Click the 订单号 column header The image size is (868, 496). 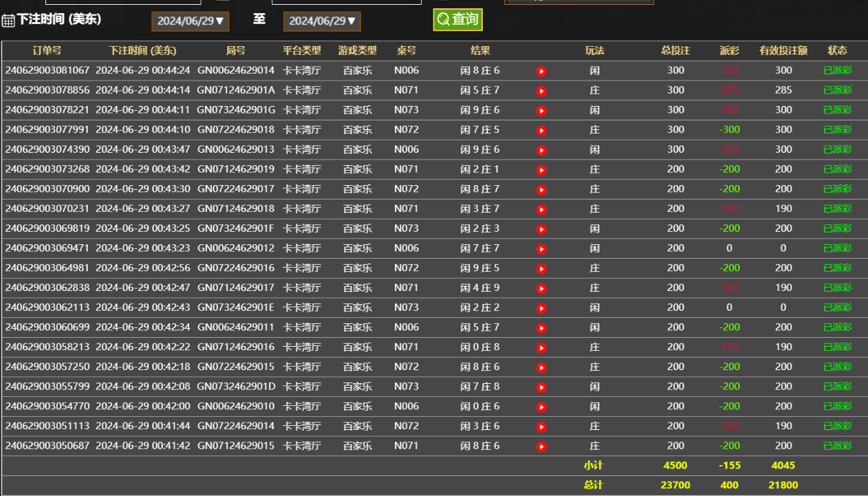point(47,50)
